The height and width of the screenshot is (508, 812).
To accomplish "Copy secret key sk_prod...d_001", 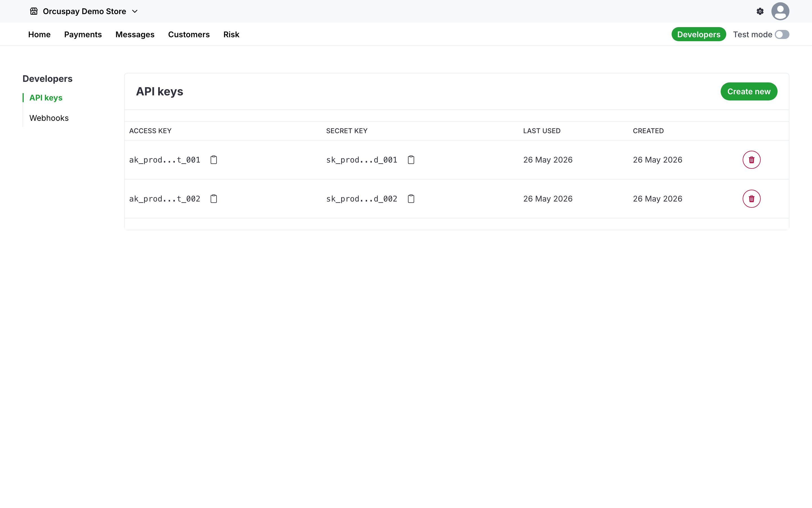I will (x=411, y=160).
